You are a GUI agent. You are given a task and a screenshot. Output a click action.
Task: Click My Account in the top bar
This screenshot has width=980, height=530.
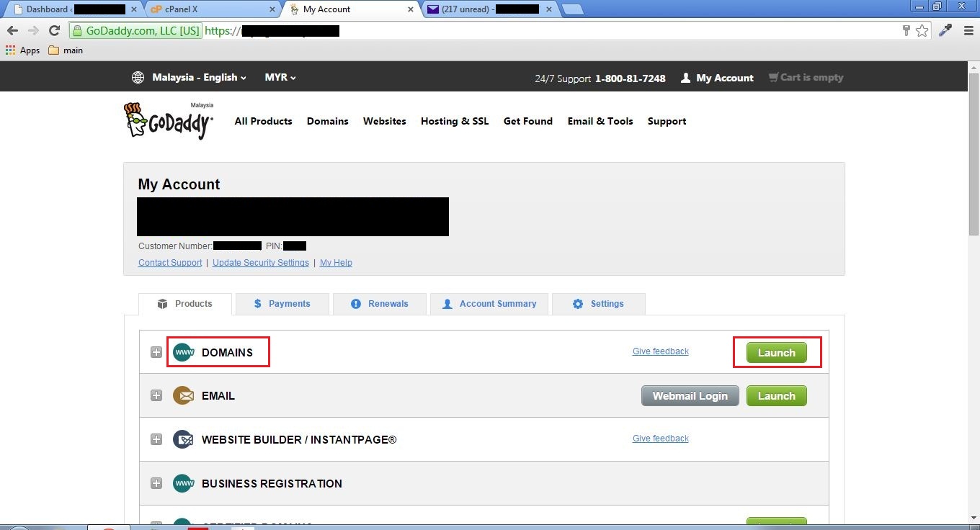[x=724, y=78]
